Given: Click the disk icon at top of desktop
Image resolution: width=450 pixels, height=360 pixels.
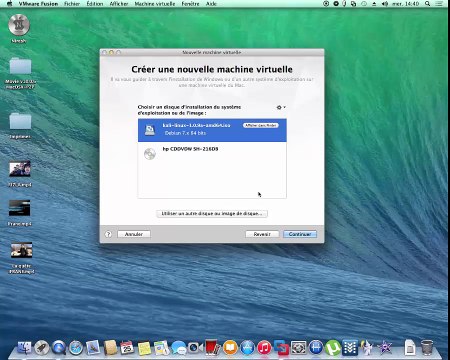Looking at the screenshot, I should 19,25.
